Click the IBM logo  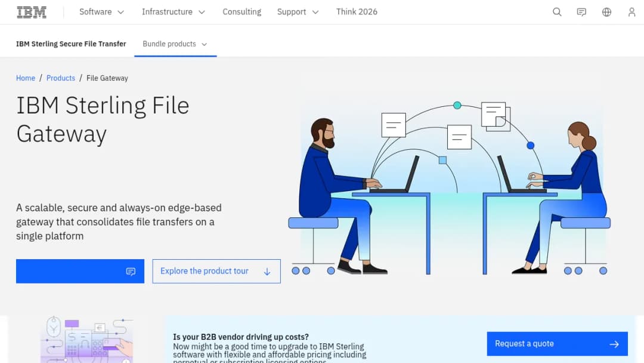tap(32, 12)
